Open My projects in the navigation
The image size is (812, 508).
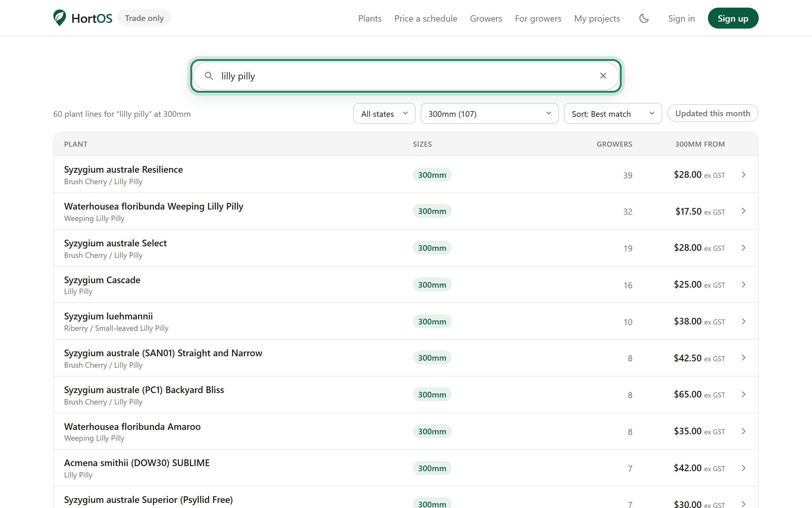click(x=597, y=18)
